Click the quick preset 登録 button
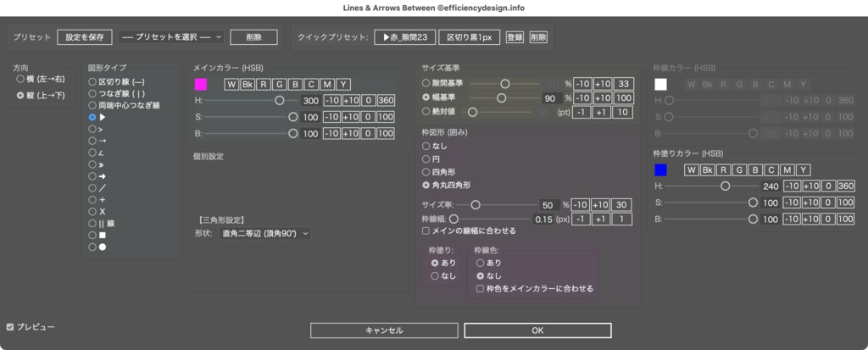 (x=515, y=37)
